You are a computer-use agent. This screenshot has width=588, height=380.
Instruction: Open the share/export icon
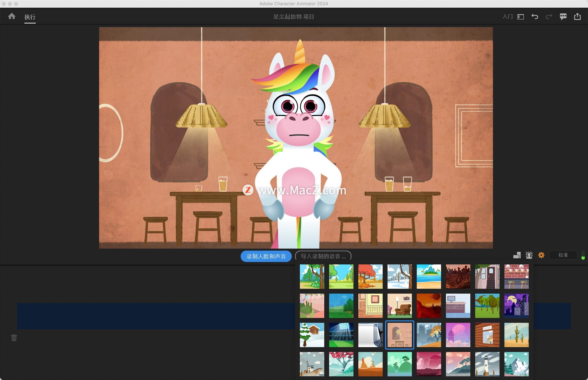[x=577, y=16]
